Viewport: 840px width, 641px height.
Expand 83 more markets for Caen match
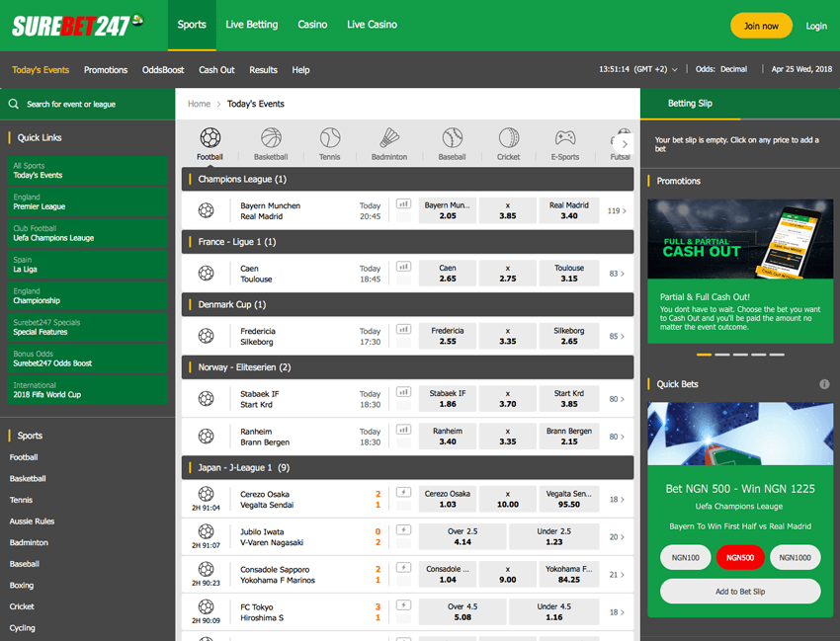click(617, 274)
